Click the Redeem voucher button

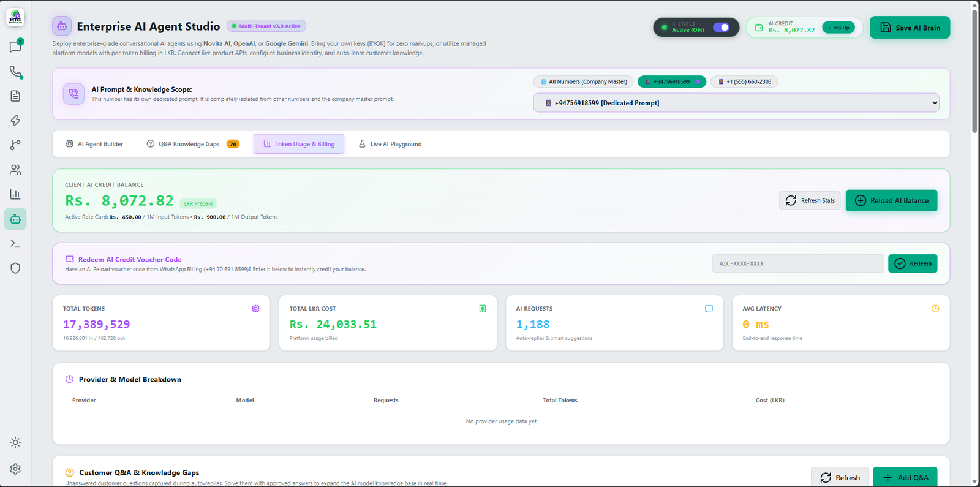click(913, 263)
